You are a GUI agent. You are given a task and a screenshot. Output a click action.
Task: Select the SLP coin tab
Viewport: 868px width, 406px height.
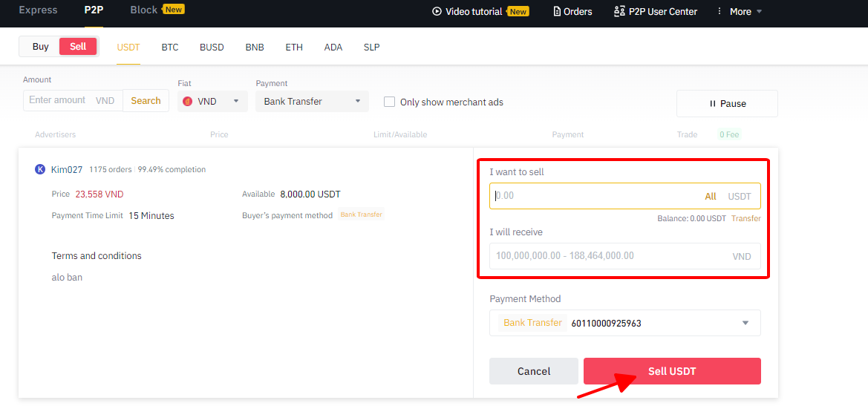tap(371, 47)
